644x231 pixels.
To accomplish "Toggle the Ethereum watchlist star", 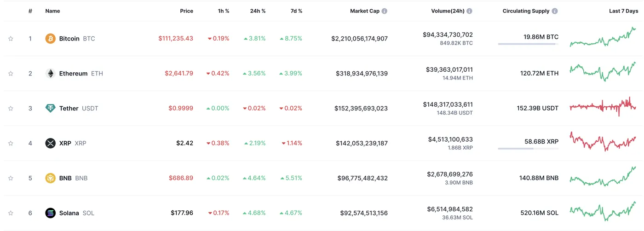I will pyautogui.click(x=11, y=74).
